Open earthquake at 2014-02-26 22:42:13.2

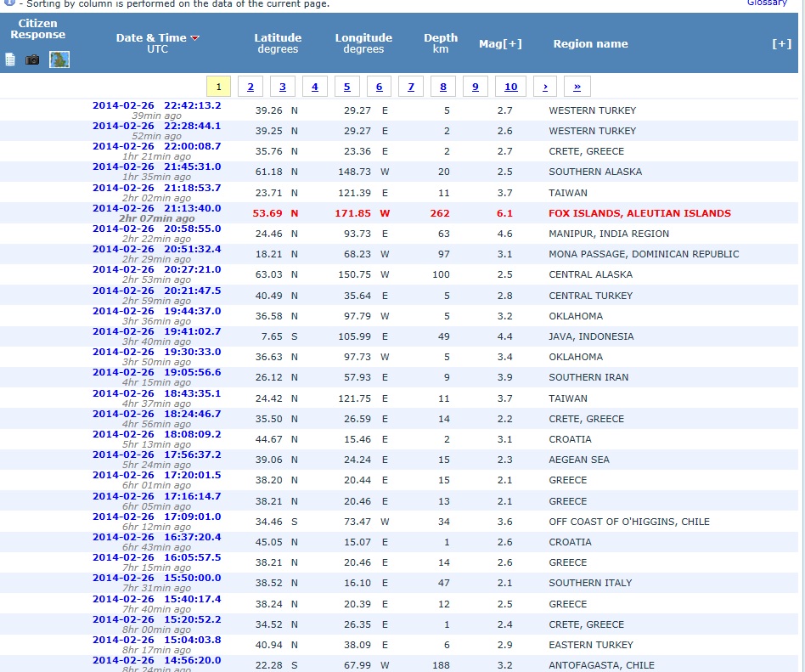(x=156, y=105)
